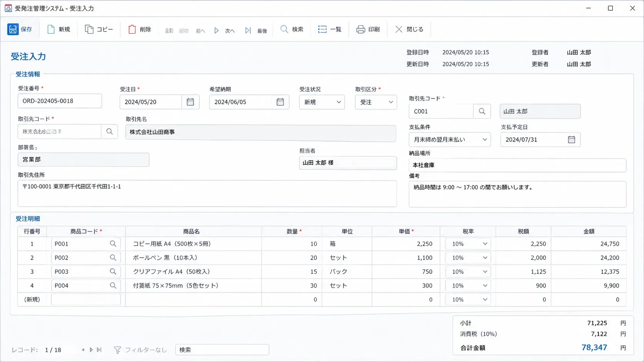Open the 取引区分 dropdown showing 受注
This screenshot has height=362, width=644.
click(x=376, y=102)
